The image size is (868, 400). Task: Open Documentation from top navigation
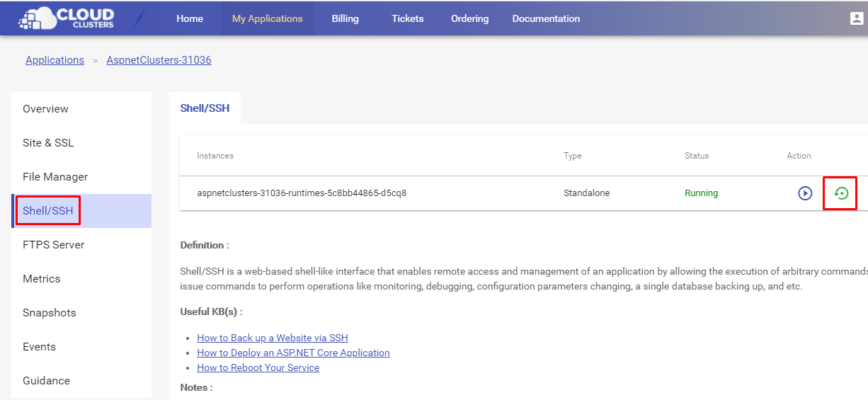point(546,19)
